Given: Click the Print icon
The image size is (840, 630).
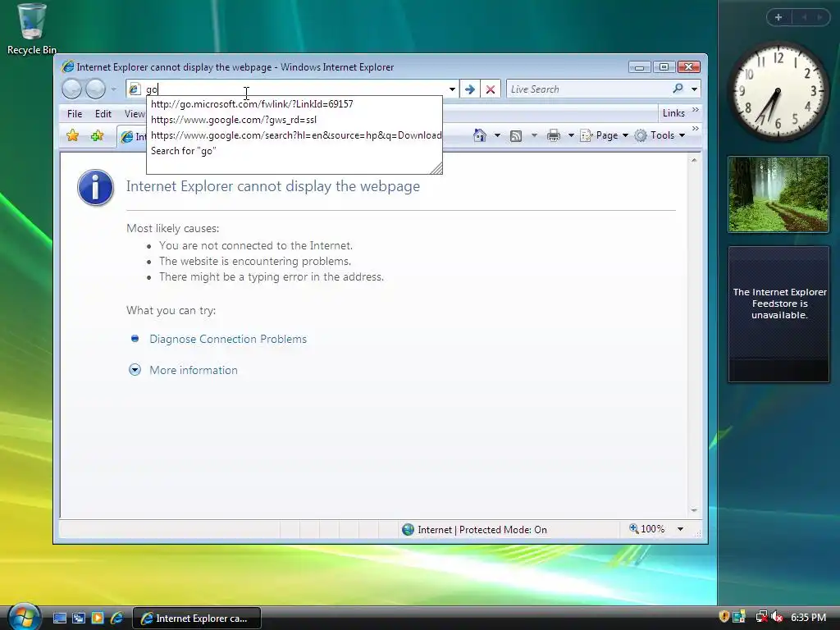Looking at the screenshot, I should coord(554,135).
